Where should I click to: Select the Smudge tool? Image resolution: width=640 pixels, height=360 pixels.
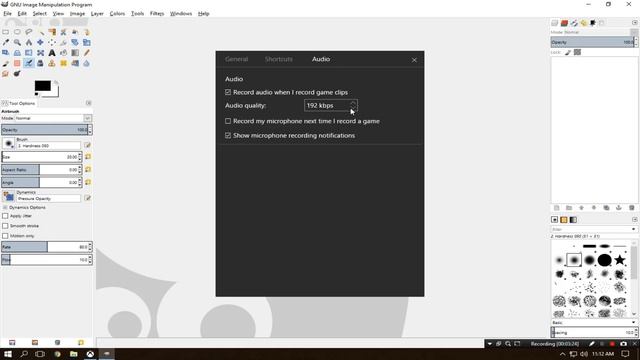pyautogui.click(x=6, y=74)
